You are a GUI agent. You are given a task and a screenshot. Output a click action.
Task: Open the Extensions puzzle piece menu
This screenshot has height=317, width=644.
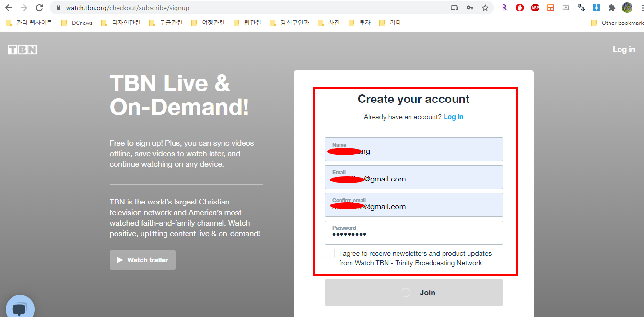click(611, 8)
